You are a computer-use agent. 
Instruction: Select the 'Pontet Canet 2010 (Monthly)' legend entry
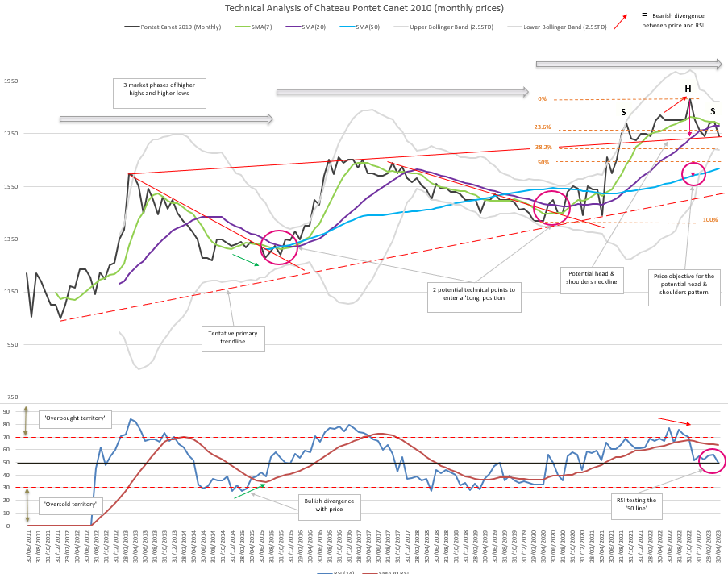pos(173,27)
